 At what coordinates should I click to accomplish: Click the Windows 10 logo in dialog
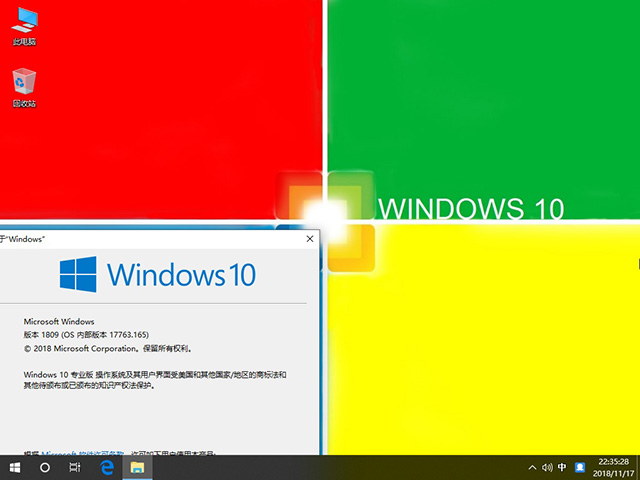click(x=158, y=274)
